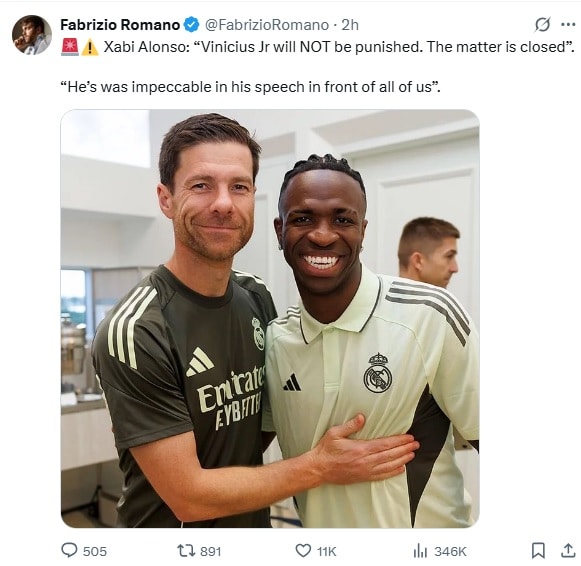Click the reply speech bubble icon
Image resolution: width=581 pixels, height=566 pixels.
point(69,550)
